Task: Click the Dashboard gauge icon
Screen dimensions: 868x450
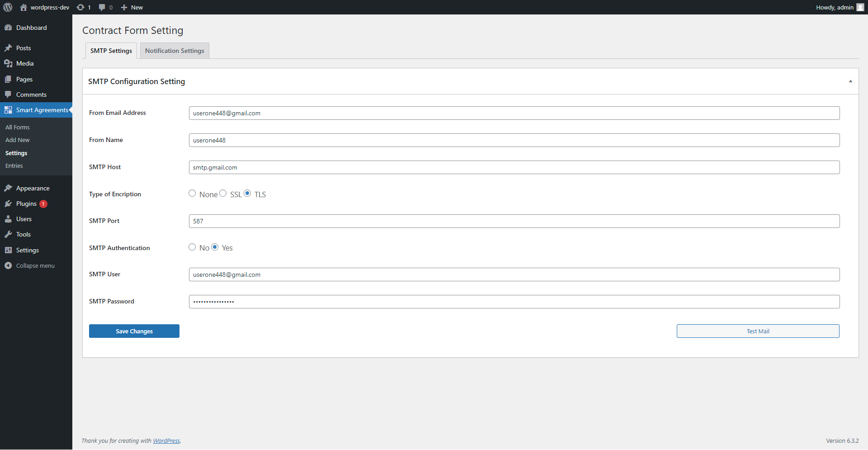Action: tap(8, 28)
